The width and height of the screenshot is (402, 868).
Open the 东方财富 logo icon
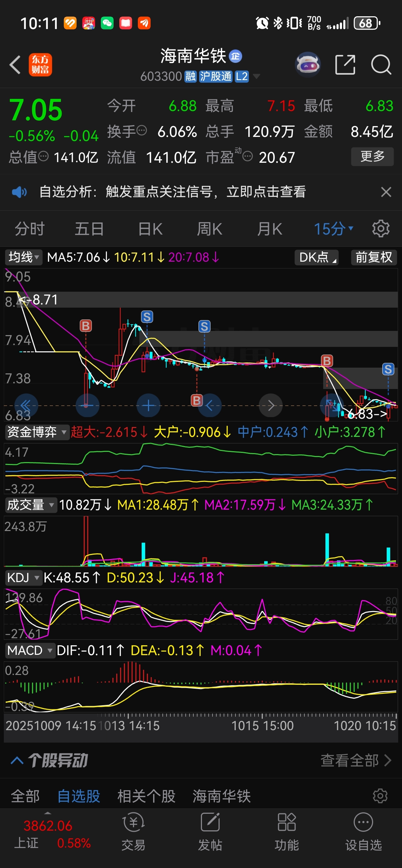(40, 64)
